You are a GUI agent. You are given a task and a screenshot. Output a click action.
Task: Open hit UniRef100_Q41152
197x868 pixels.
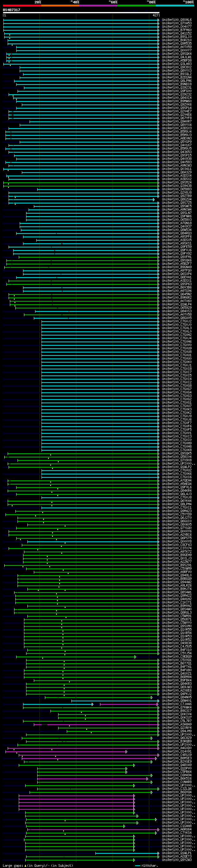tap(177, 33)
